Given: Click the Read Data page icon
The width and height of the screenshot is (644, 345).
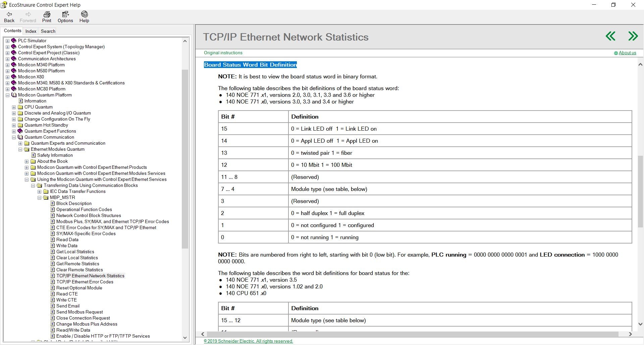Looking at the screenshot, I should point(53,239).
